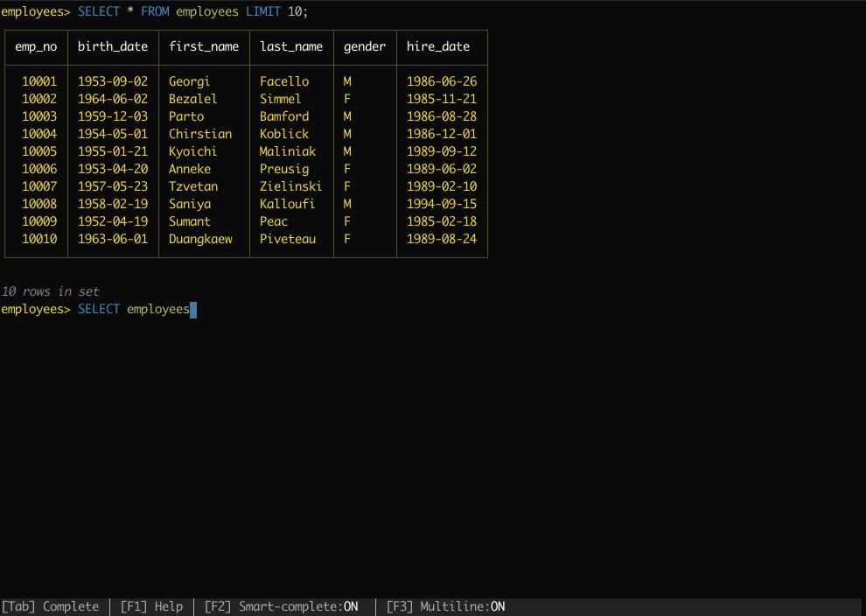Select emp_no cell 10004
The width and height of the screenshot is (866, 616).
tap(39, 134)
